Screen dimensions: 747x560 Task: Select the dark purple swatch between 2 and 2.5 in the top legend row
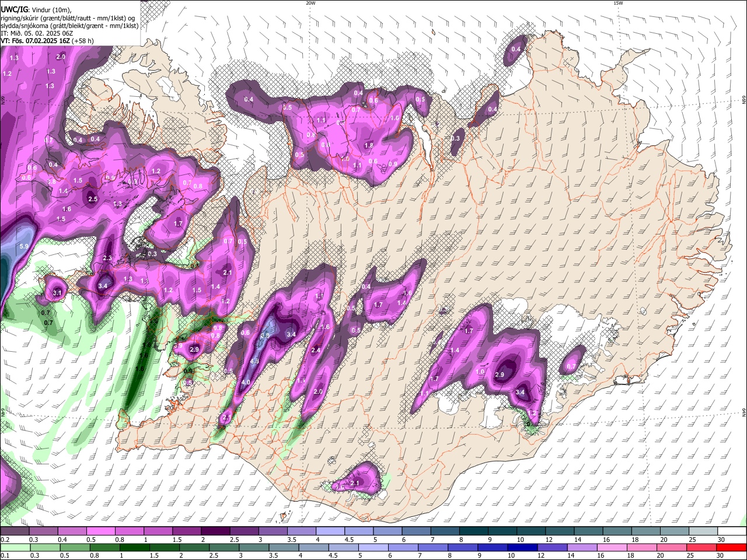214,531
